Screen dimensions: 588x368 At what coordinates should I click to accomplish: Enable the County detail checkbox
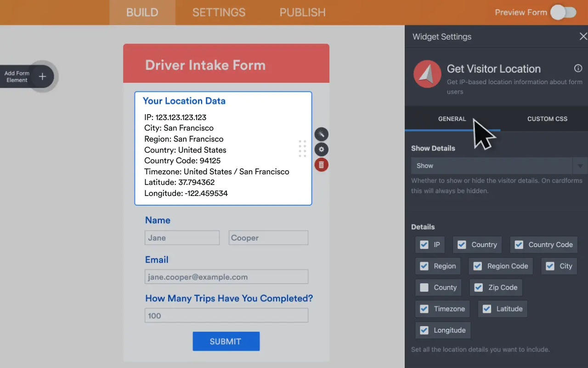pos(424,287)
